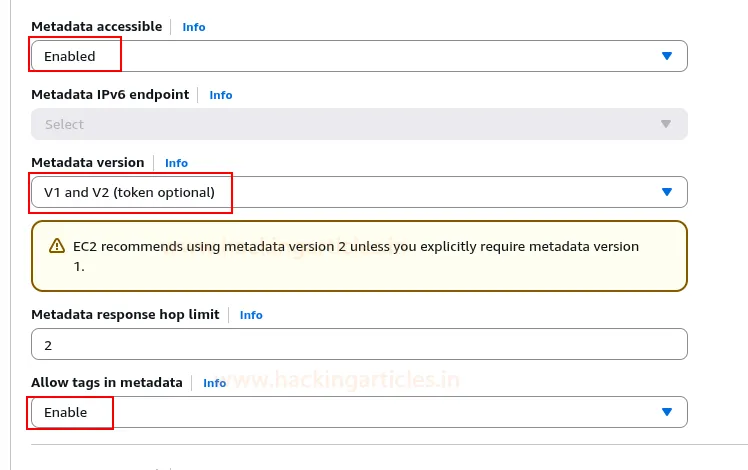748x470 pixels.
Task: Click the blue arrow of Metadata version dropdown
Action: coord(667,192)
